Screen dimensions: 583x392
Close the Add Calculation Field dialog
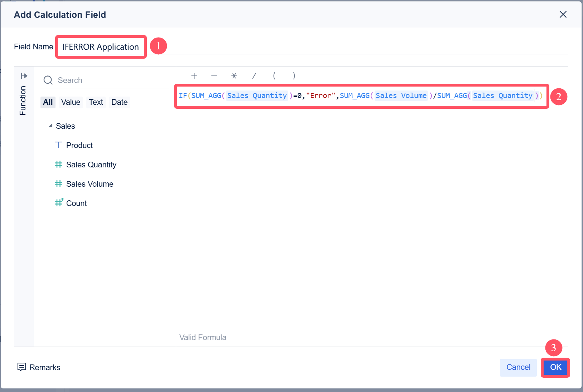(x=563, y=14)
